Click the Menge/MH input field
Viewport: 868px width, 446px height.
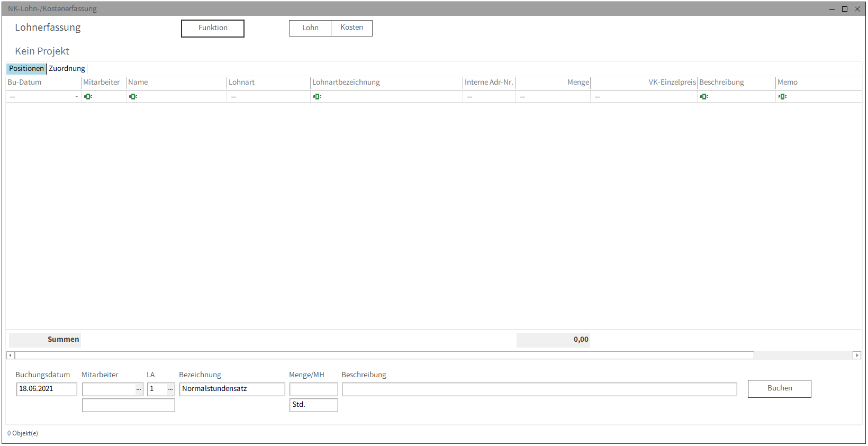(x=313, y=389)
